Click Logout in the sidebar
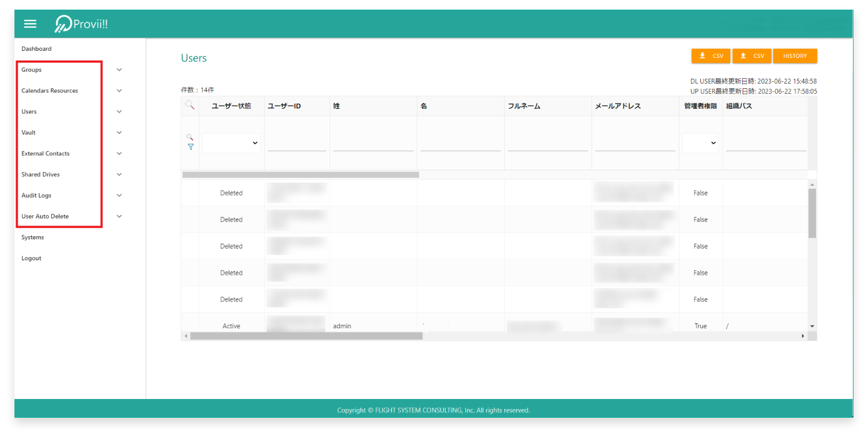This screenshot has width=868, height=437. coord(31,258)
